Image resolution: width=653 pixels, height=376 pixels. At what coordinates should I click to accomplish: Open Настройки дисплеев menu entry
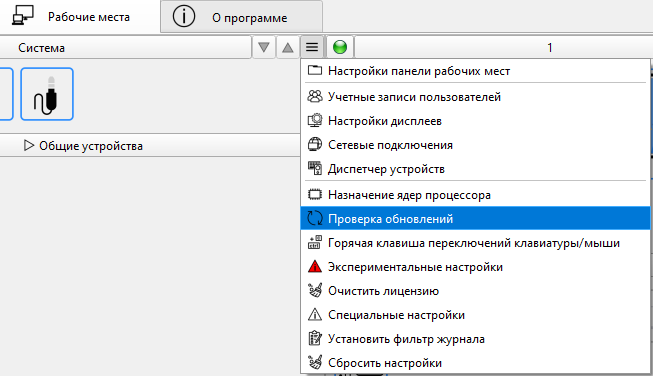point(475,121)
